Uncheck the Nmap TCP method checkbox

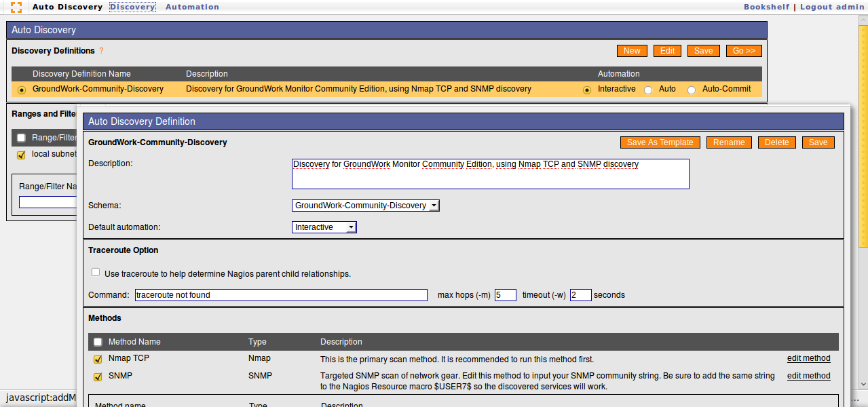[98, 359]
